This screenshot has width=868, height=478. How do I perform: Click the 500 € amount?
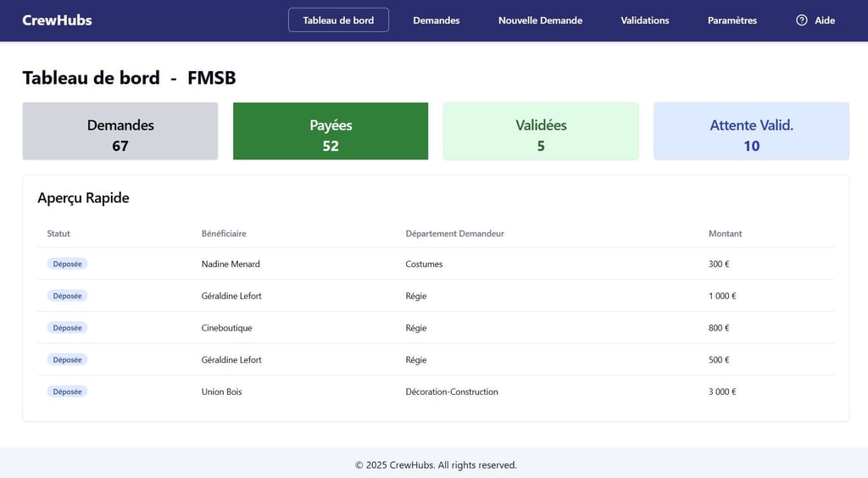[719, 359]
